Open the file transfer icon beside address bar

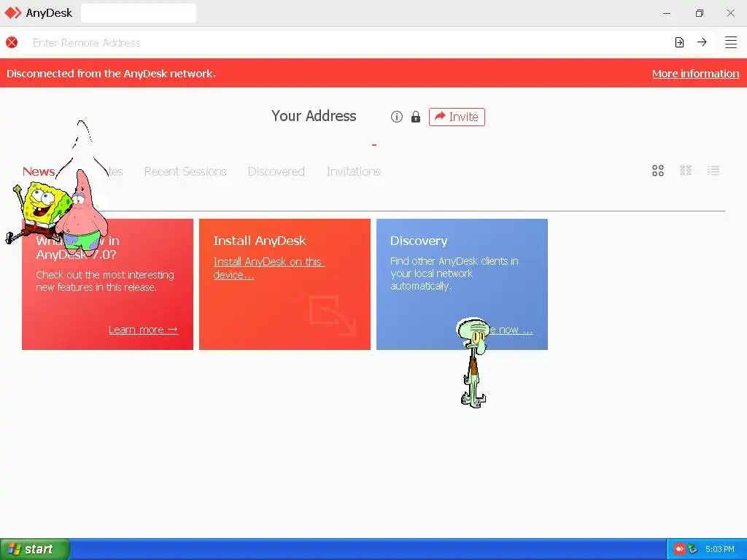click(x=679, y=42)
